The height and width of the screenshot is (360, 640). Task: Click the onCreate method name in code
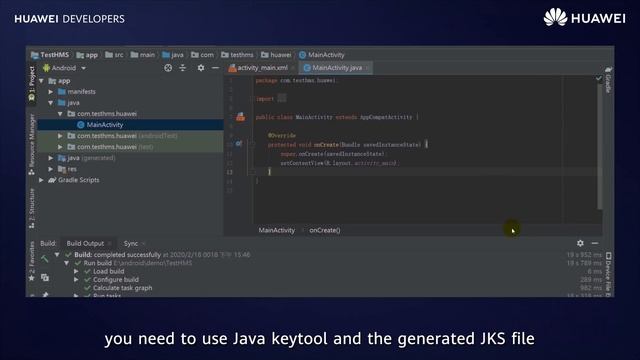[326, 144]
